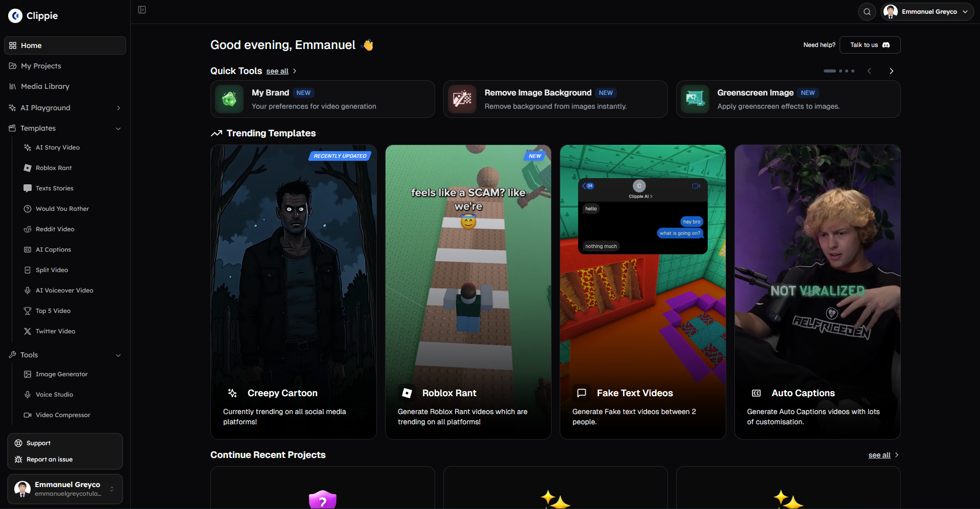
Task: Open the Roblox Rant template card
Action: point(468,292)
